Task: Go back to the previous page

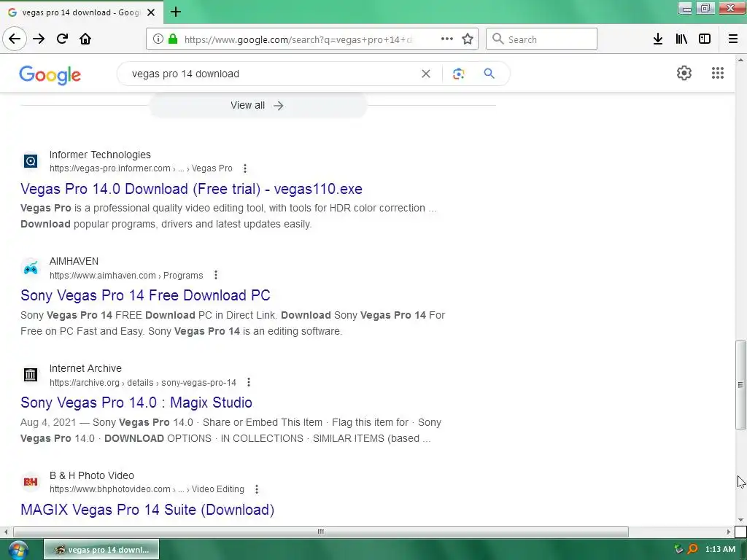Action: point(15,39)
